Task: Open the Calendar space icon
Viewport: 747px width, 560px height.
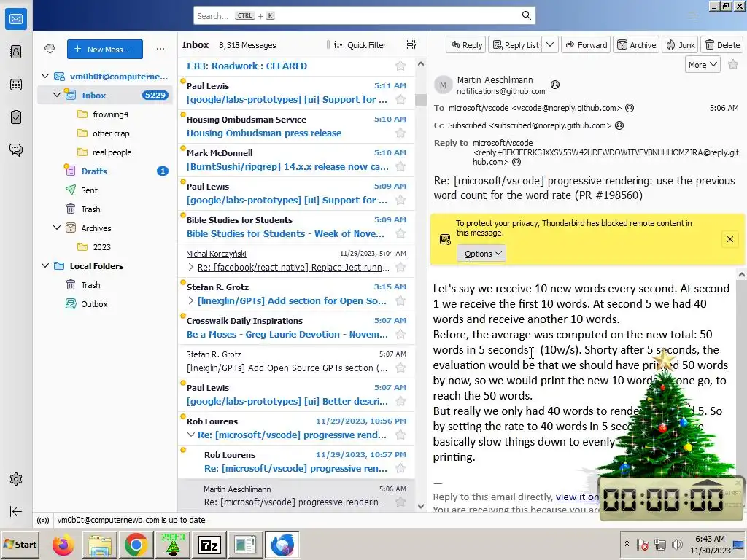Action: pyautogui.click(x=16, y=85)
